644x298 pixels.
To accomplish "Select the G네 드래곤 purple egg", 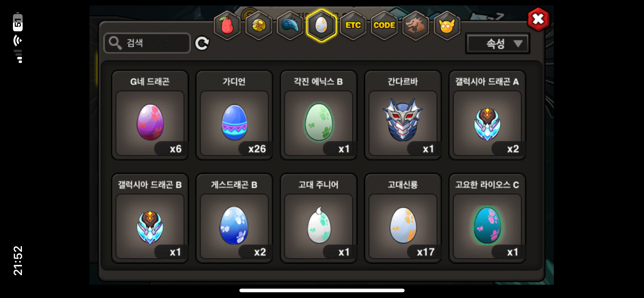I will [150, 115].
